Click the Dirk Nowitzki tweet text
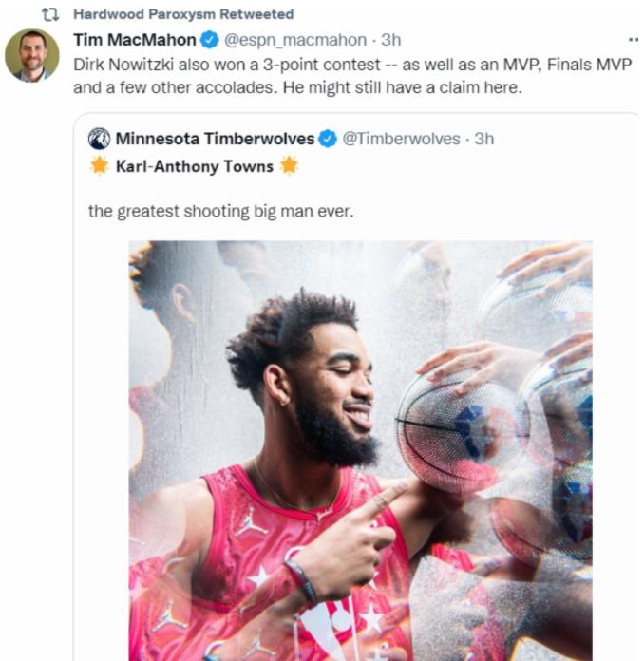Image resolution: width=644 pixels, height=661 pixels. click(351, 76)
